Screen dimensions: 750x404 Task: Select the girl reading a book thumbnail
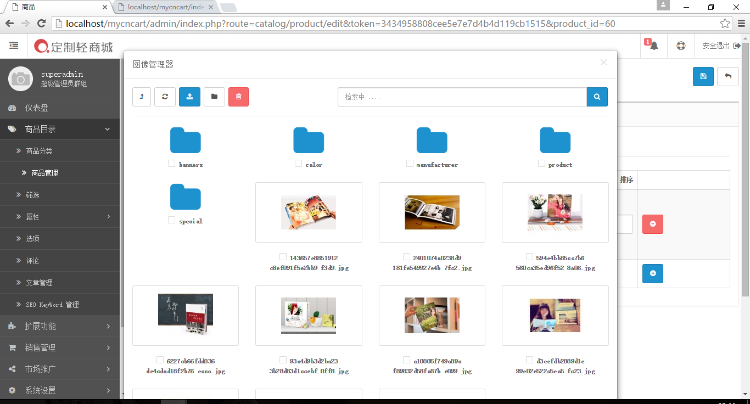[x=555, y=316]
